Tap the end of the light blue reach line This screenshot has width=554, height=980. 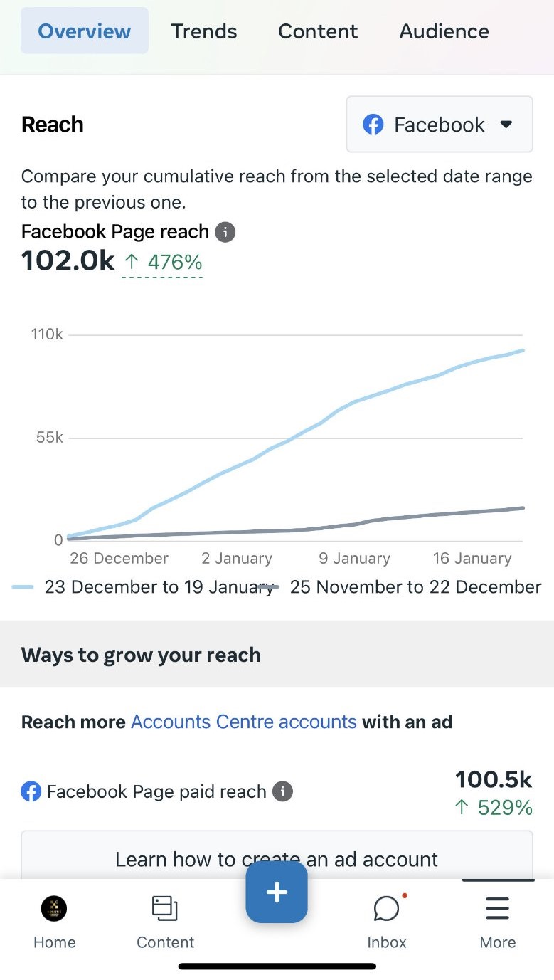(x=523, y=350)
